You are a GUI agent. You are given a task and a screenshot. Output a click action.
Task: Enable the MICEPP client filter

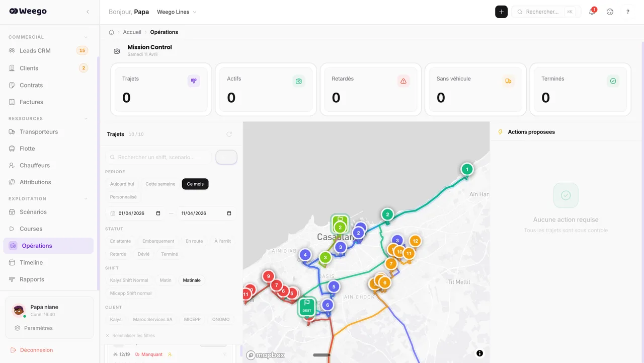192,319
